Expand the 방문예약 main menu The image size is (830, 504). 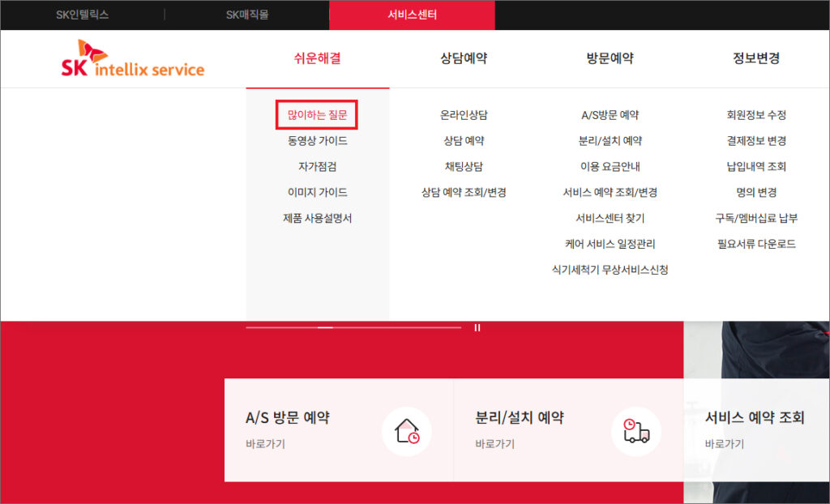point(610,58)
